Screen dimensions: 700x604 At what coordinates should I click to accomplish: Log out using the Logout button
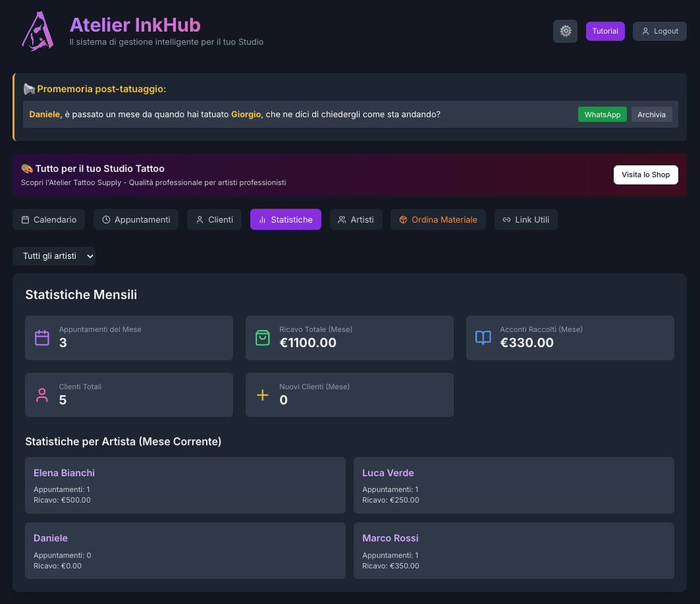pos(659,31)
